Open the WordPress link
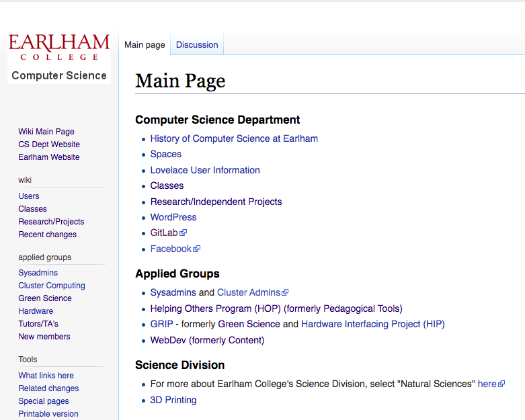Screen dimensions: 525x420 click(x=173, y=217)
